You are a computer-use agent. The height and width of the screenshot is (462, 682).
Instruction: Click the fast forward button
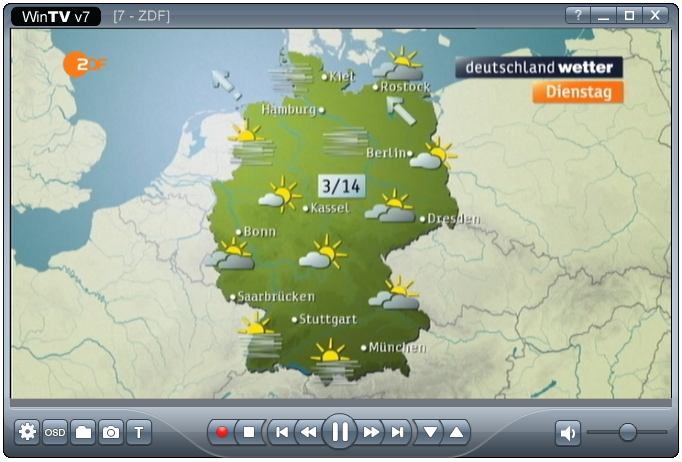(371, 432)
